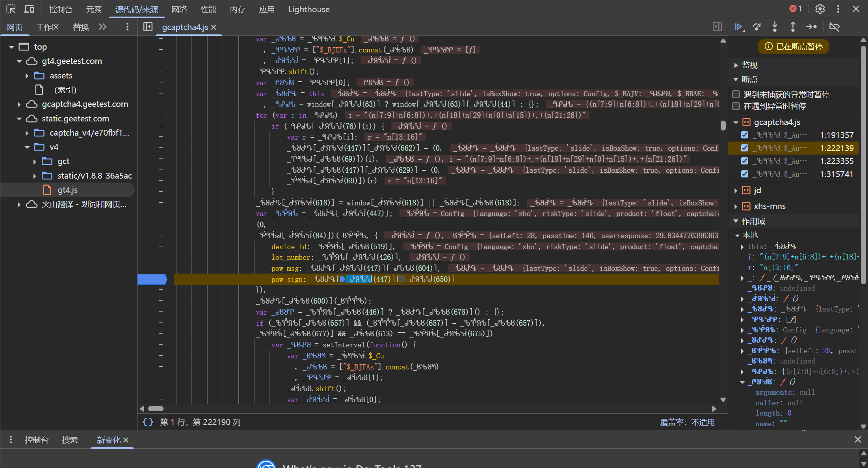Uncheck breakpoint at 1:222139
Viewport: 868px width, 468px height.
(744, 148)
